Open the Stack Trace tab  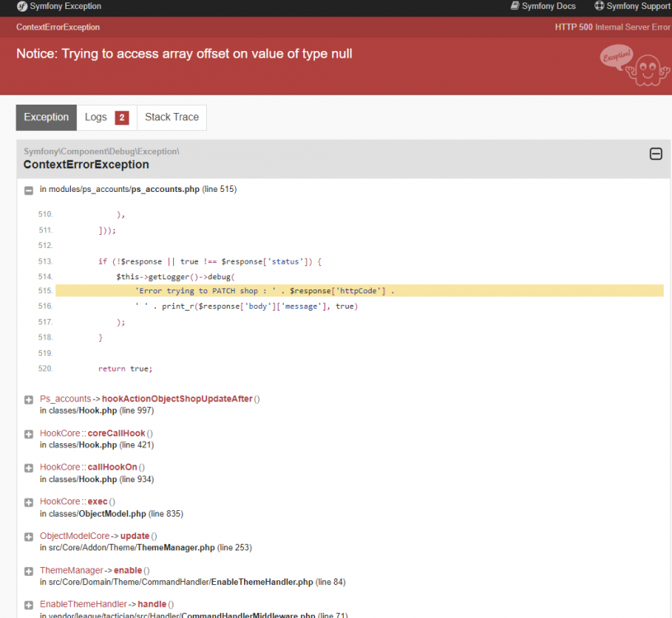tap(172, 117)
